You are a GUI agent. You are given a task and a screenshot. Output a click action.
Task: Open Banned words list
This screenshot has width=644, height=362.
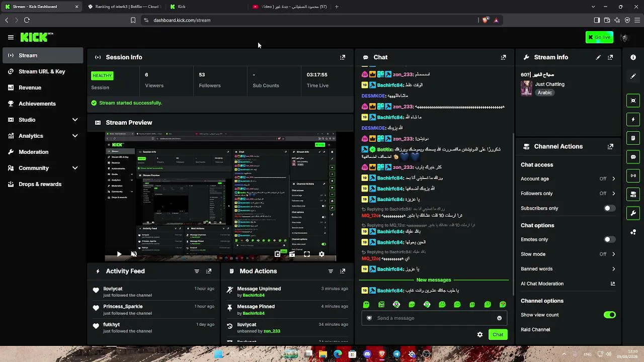click(568, 269)
